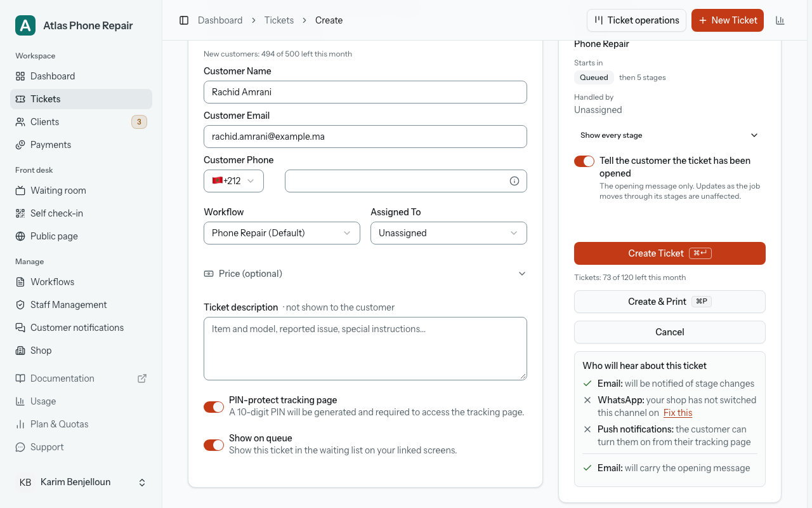
Task: Click Ticket operations button
Action: 636,20
